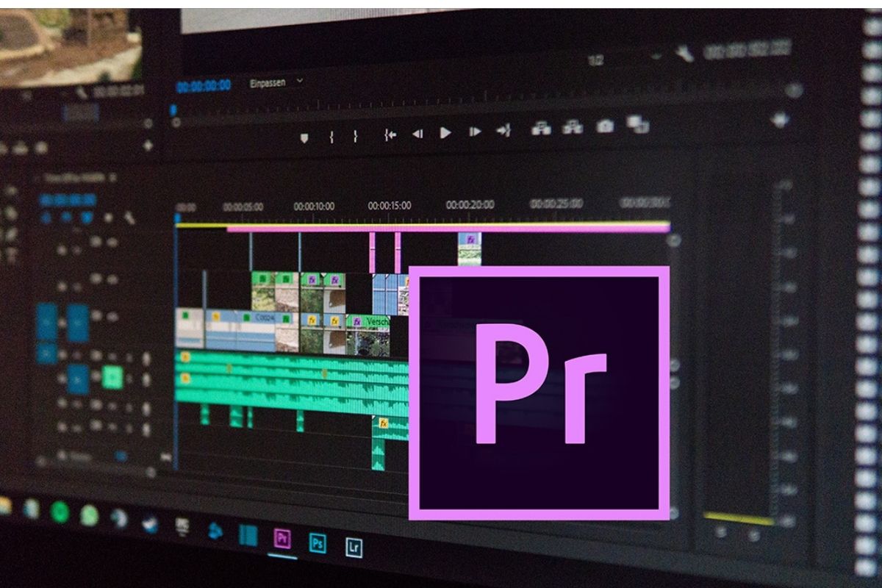Open Spotify from the taskbar
The image size is (882, 588).
[x=60, y=512]
